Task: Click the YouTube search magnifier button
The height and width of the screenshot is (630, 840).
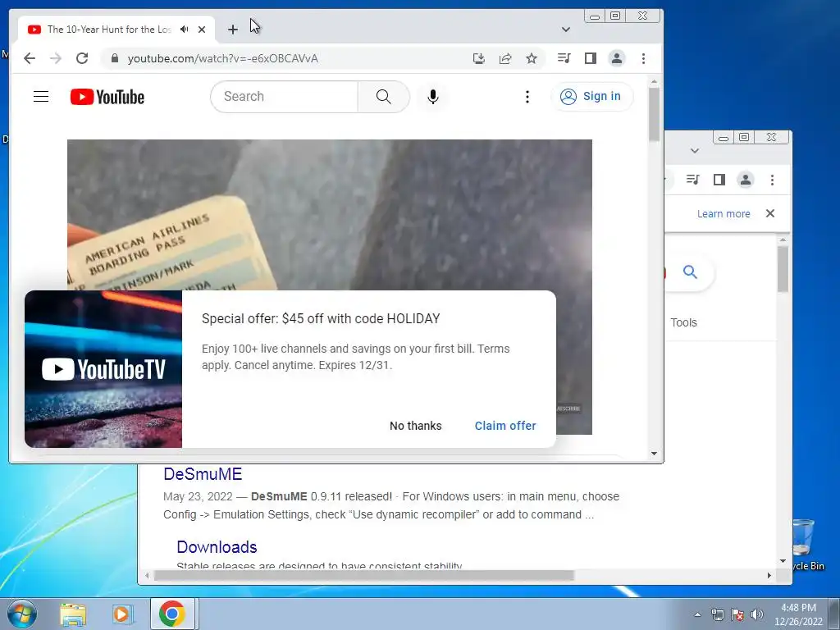Action: (x=384, y=97)
